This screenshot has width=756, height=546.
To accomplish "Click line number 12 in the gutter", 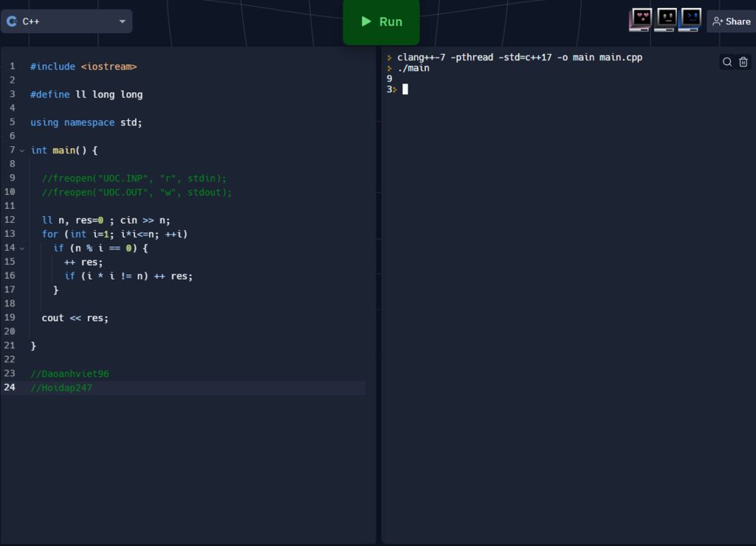I will coord(10,220).
